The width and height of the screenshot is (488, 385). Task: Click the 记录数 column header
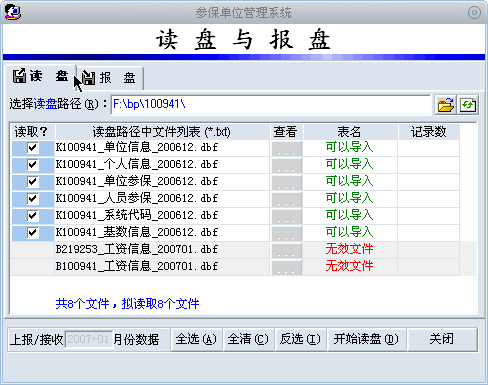pyautogui.click(x=429, y=132)
